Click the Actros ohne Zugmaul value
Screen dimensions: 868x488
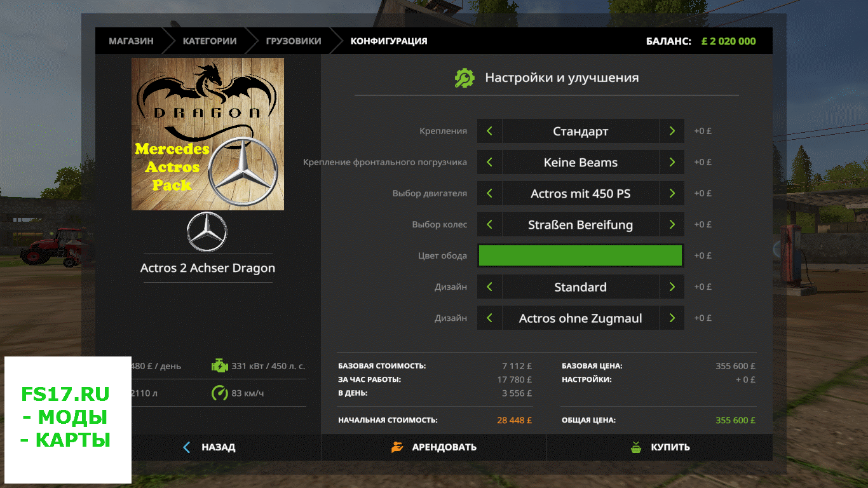581,318
